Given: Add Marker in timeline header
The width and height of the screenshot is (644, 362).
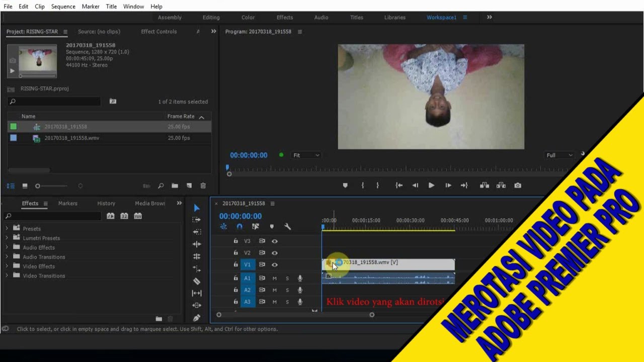Looking at the screenshot, I should coord(272,227).
